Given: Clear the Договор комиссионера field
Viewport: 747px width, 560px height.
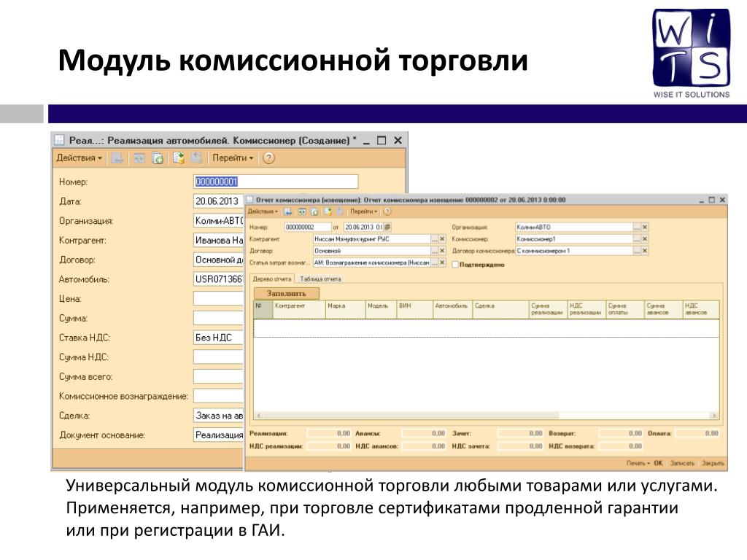Looking at the screenshot, I should (x=645, y=251).
